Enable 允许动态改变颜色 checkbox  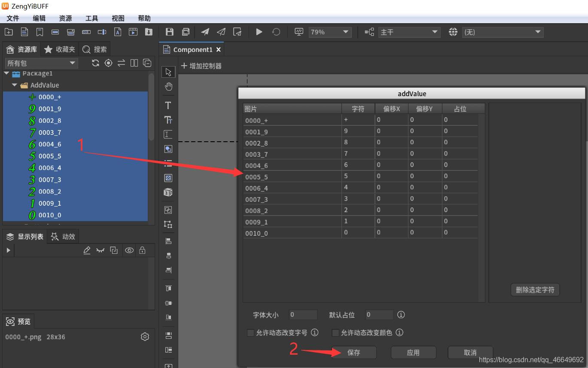coord(335,333)
